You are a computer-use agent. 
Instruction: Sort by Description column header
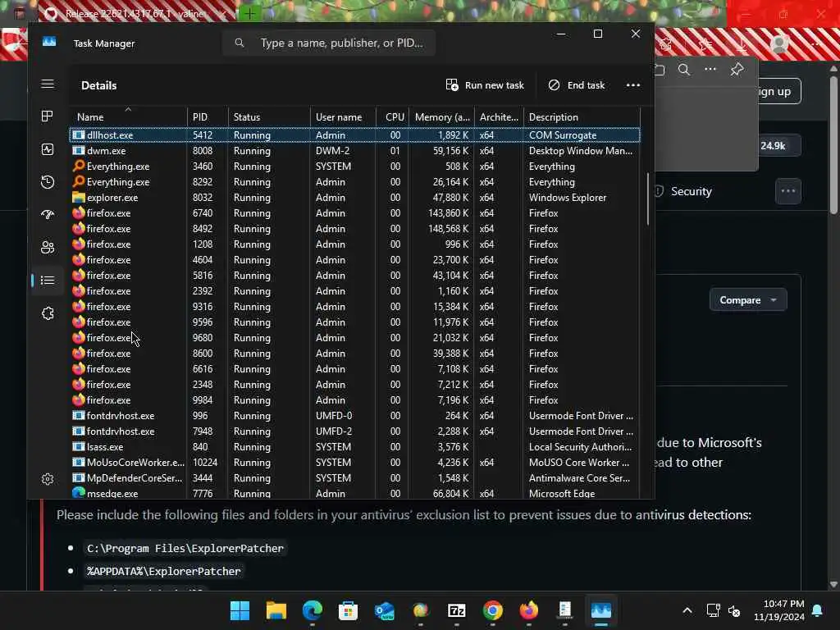tap(582, 116)
